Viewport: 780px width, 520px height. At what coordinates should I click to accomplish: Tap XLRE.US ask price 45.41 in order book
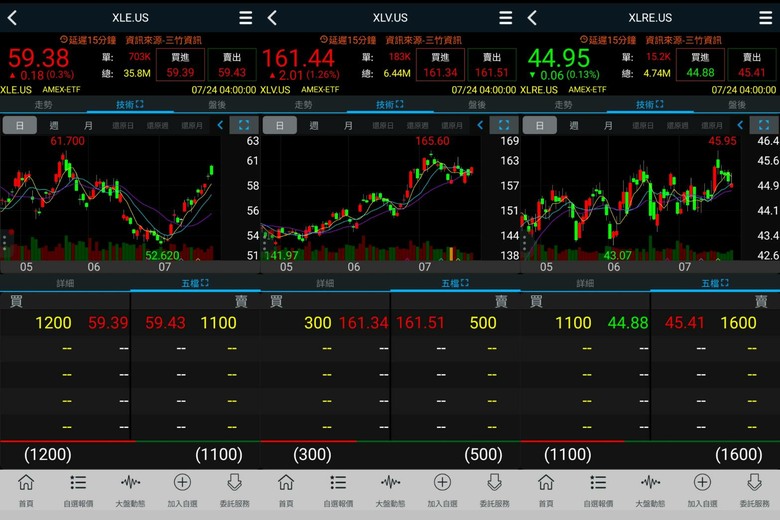tap(684, 323)
